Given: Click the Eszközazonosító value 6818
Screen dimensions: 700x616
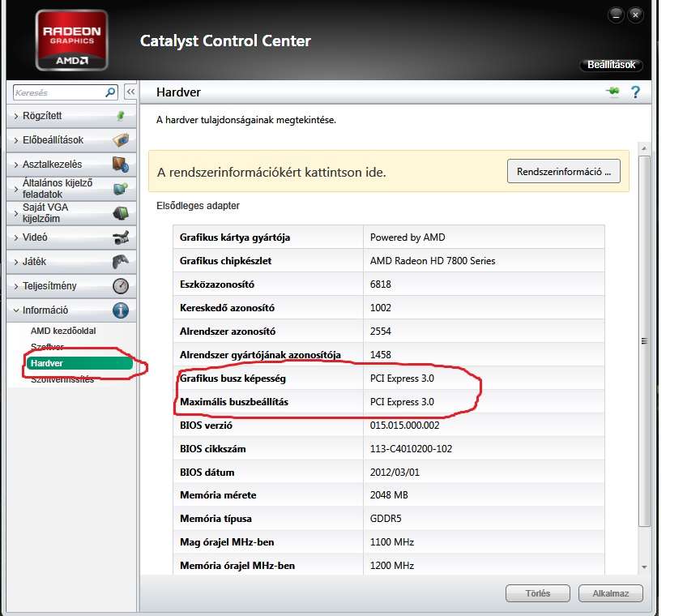Looking at the screenshot, I should (x=380, y=284).
